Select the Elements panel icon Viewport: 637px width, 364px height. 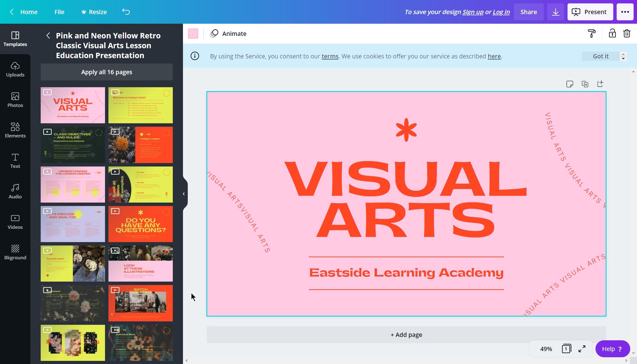(15, 129)
